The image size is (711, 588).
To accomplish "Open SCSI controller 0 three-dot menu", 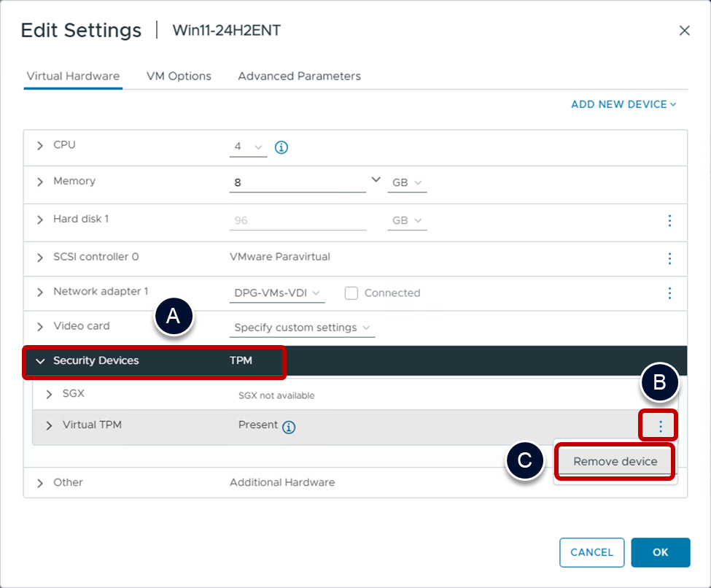I will pos(669,258).
